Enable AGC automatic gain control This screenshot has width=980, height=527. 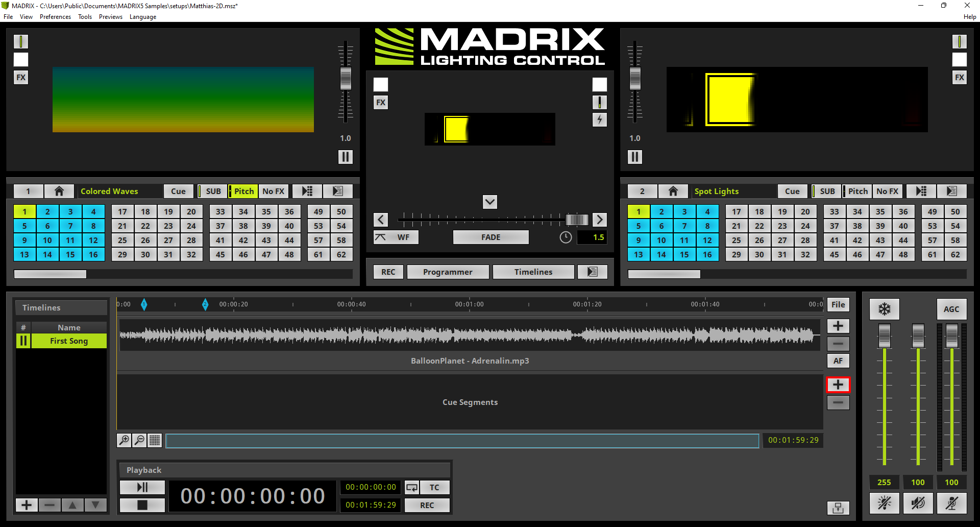[951, 309]
